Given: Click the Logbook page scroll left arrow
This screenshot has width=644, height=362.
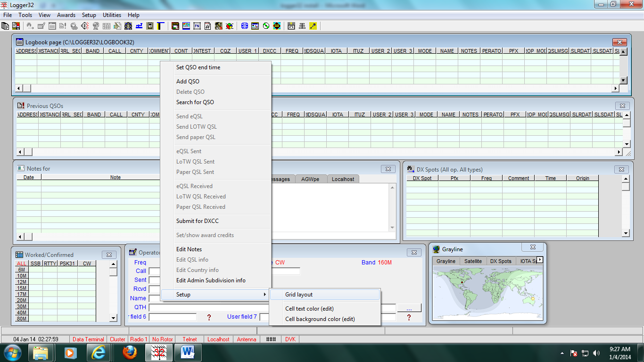Looking at the screenshot, I should point(19,88).
